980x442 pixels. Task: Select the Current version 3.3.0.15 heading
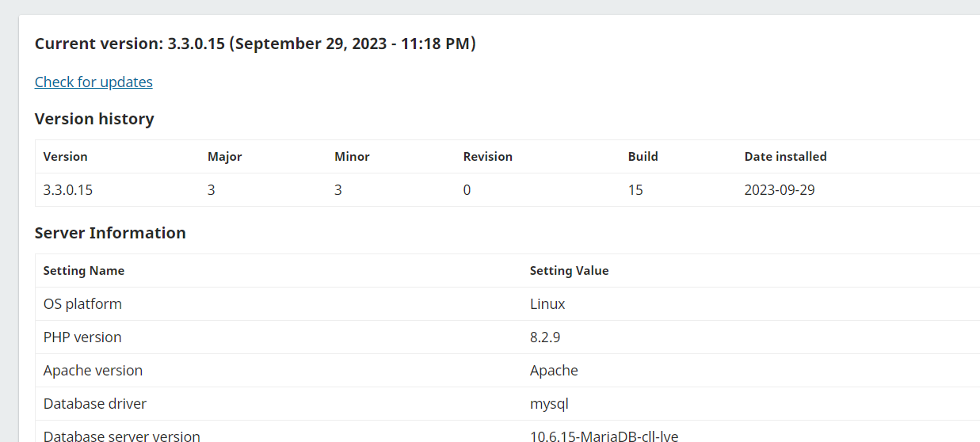click(x=255, y=44)
